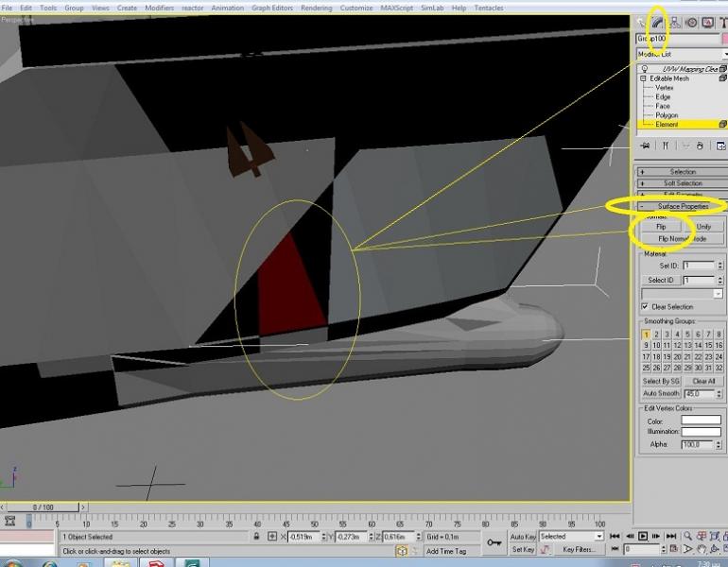Toggle smoothing group 12
The width and height of the screenshot is (728, 567).
click(x=677, y=345)
